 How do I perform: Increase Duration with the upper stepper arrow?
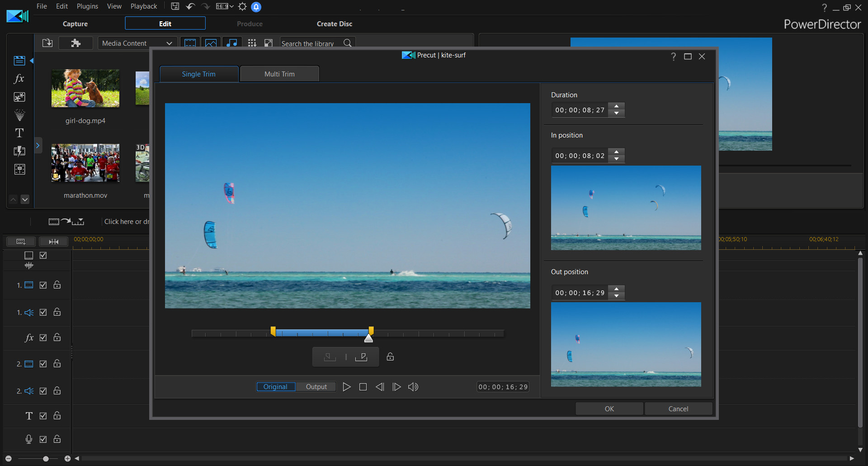(x=616, y=107)
